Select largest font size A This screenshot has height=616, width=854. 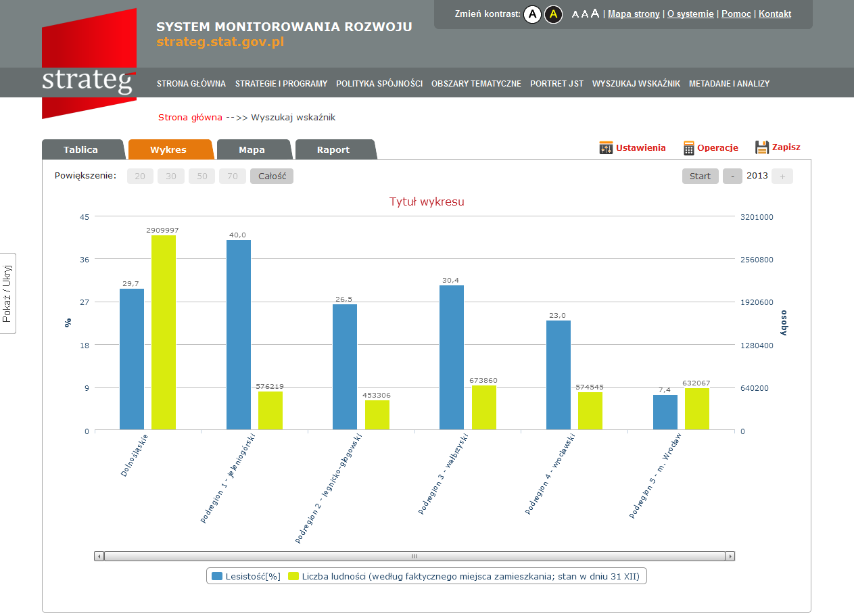595,14
